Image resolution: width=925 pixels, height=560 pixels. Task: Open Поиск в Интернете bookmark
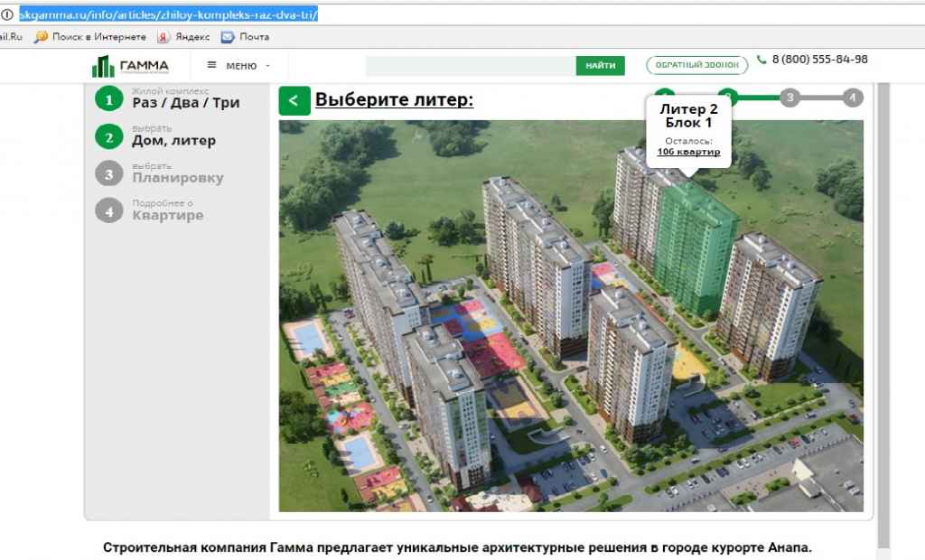click(90, 37)
